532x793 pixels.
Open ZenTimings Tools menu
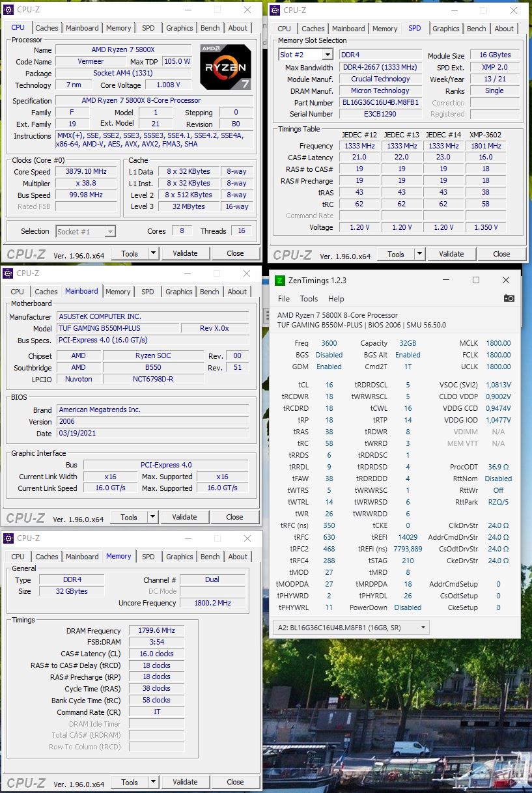309,299
